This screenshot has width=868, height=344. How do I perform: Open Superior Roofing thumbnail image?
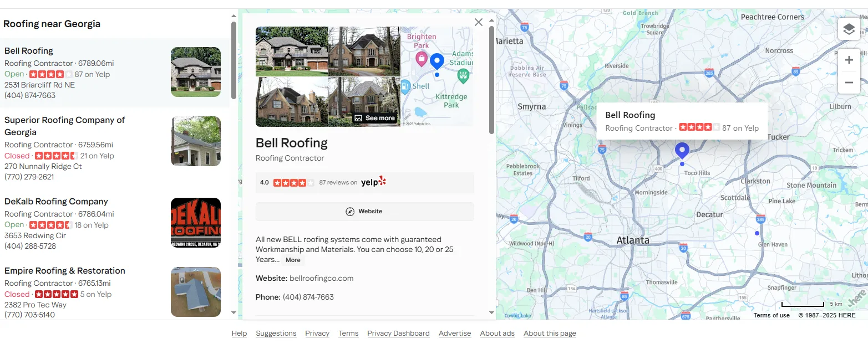click(x=196, y=141)
